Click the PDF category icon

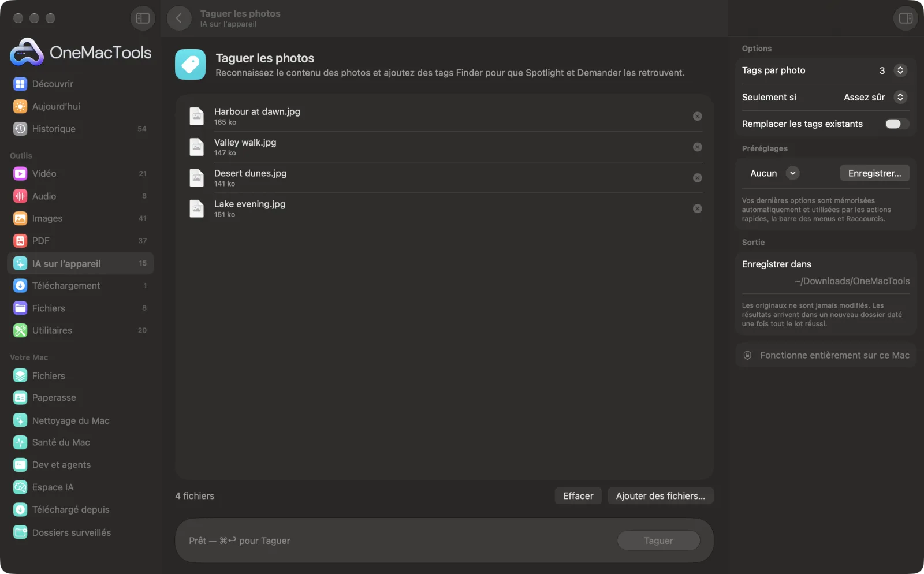[x=20, y=241]
